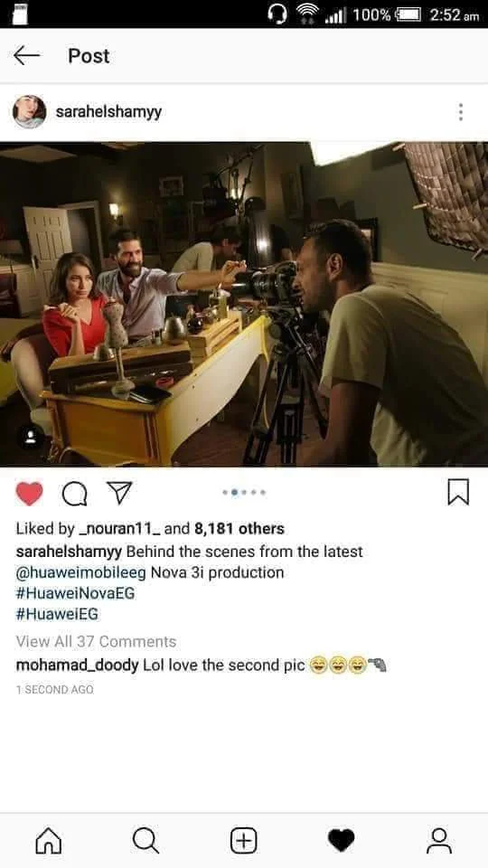Tap the back arrow beside Post
488x868 pixels.
26,56
